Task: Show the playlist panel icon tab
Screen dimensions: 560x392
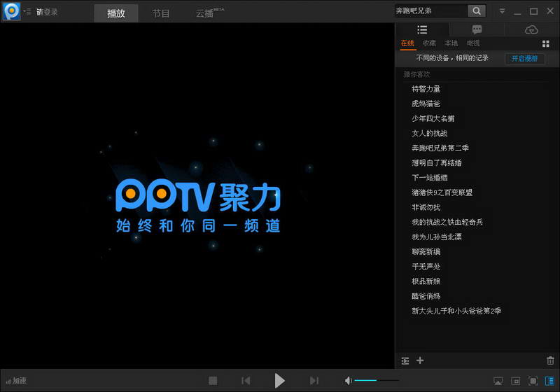Action: tap(422, 29)
